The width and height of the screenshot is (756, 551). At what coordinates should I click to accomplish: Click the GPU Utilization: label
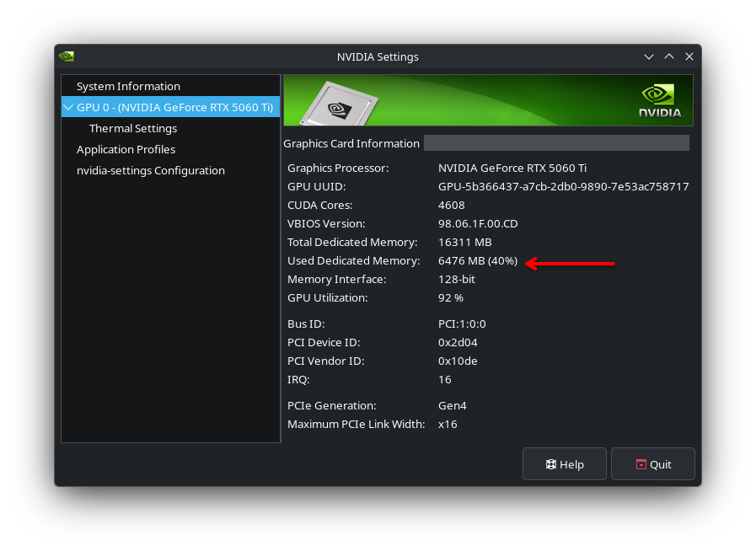(x=327, y=298)
